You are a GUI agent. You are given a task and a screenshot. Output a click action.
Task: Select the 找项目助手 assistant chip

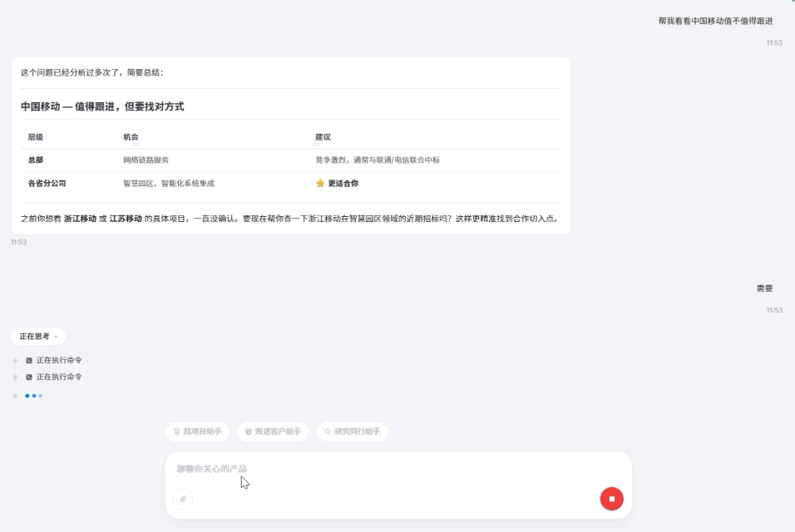pyautogui.click(x=197, y=431)
